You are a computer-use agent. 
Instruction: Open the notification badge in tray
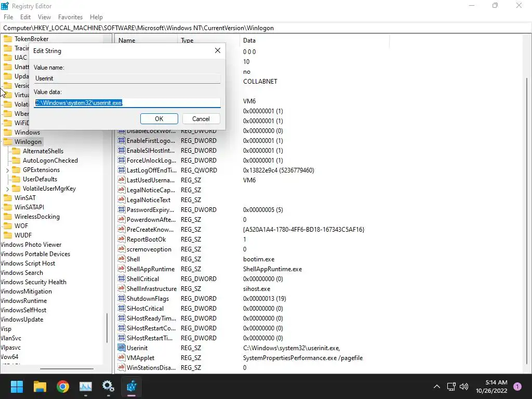517,387
